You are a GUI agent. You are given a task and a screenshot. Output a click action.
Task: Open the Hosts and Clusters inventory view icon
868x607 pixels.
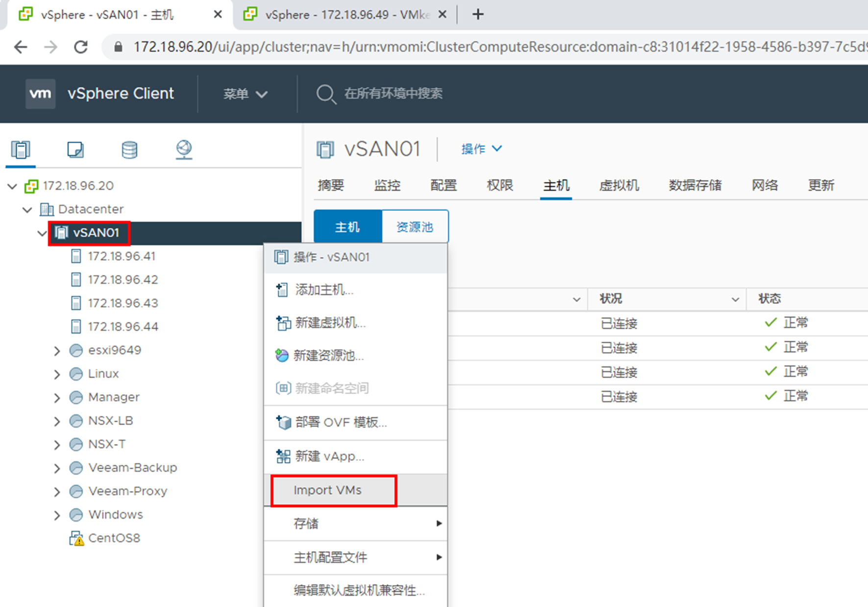point(21,150)
